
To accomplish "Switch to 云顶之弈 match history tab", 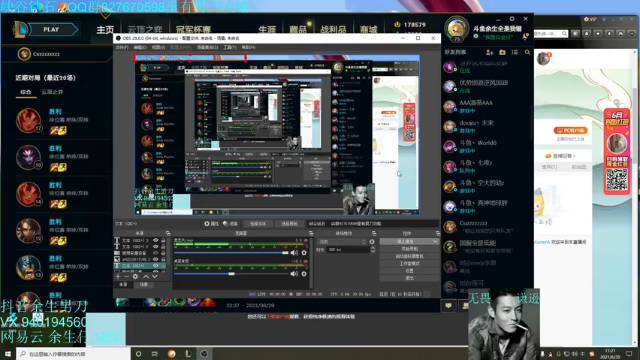I will [x=52, y=92].
